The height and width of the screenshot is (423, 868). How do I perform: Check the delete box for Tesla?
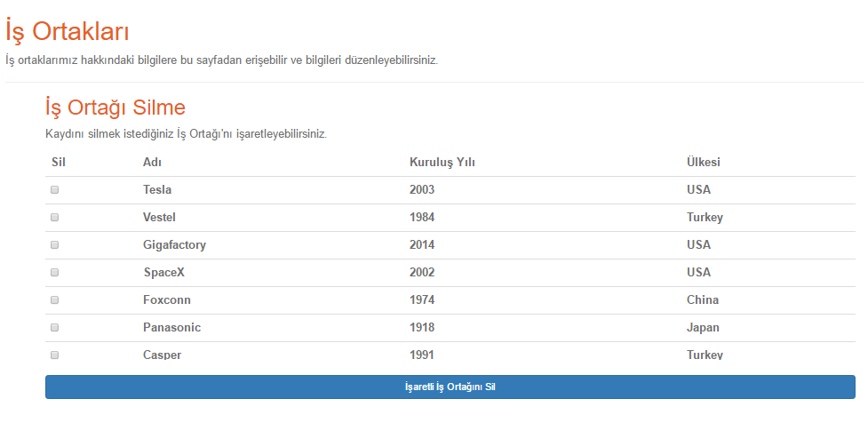(x=55, y=189)
